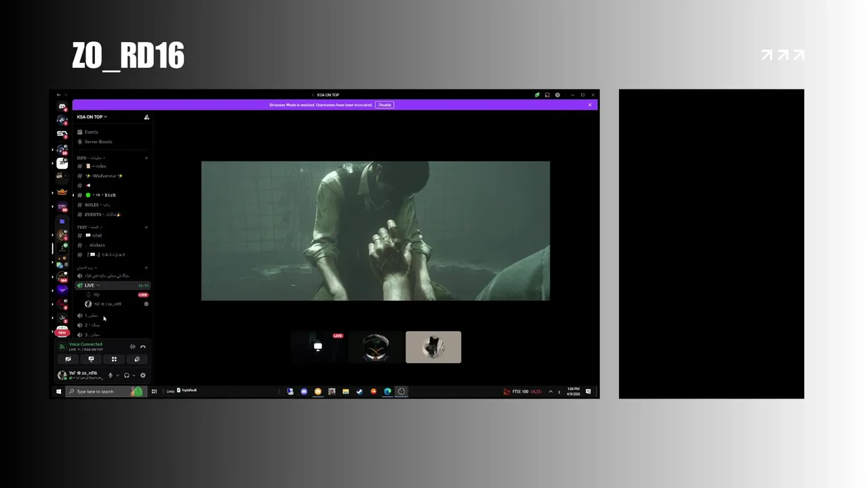Open the NEW badge server icon
The image size is (868, 488).
62,331
